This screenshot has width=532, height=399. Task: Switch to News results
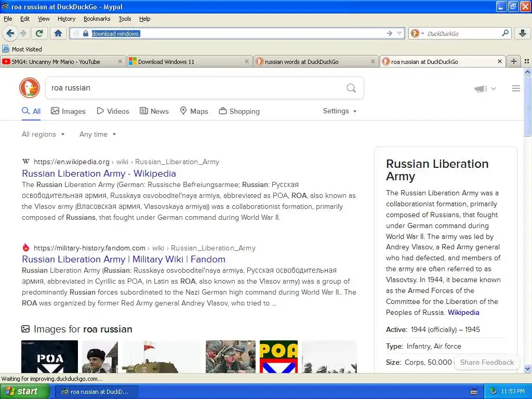pyautogui.click(x=154, y=111)
